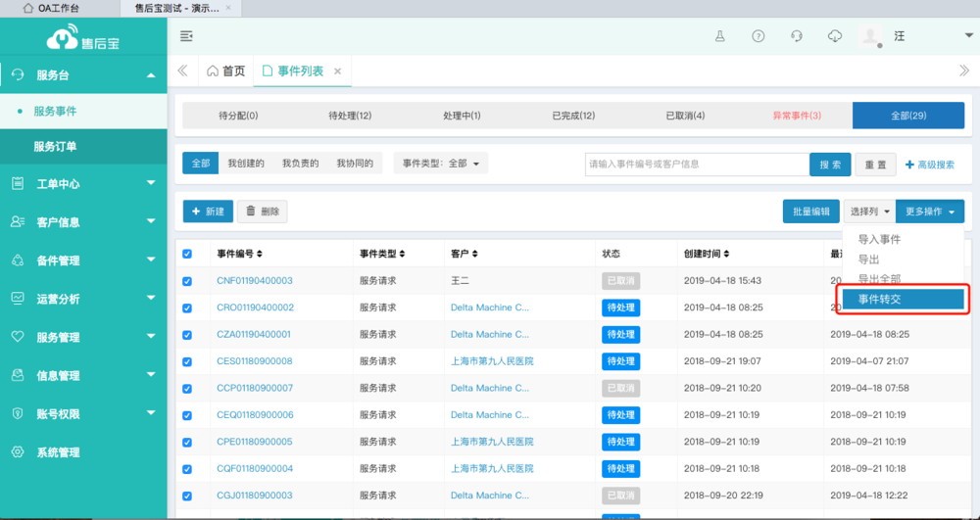The width and height of the screenshot is (980, 520).
Task: Sort by 事件编号 column arrows
Action: (x=260, y=254)
